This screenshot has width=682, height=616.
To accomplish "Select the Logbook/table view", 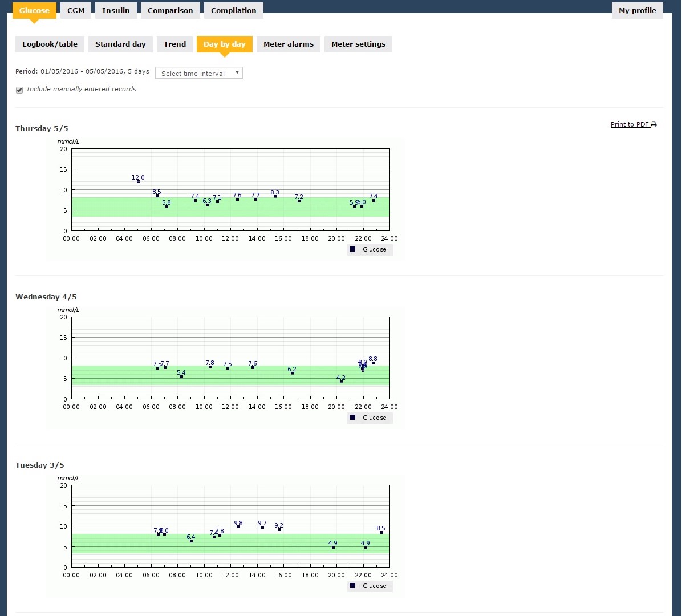I will pos(50,44).
